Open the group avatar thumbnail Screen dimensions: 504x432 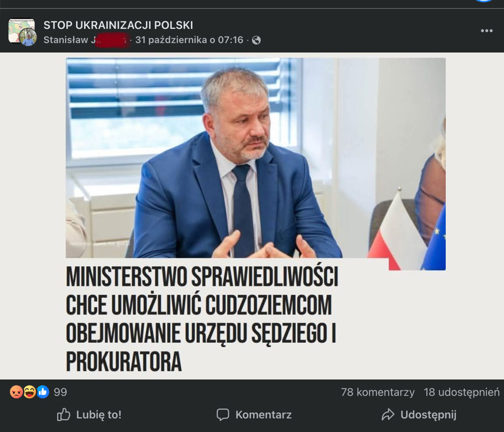[22, 32]
